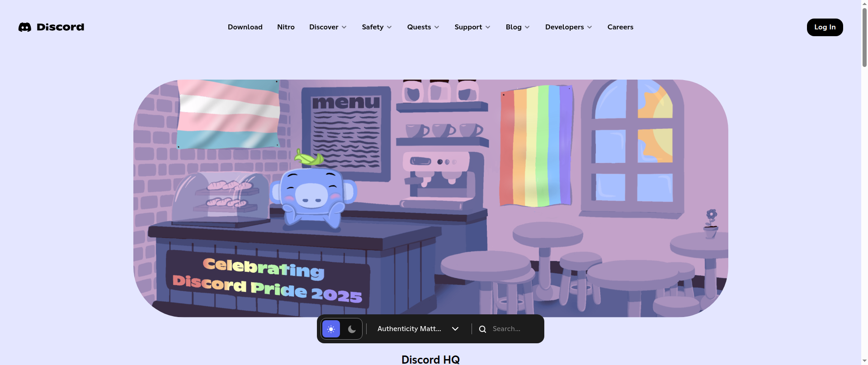Click the Discord wordmark in the header
This screenshot has height=365, width=868.
click(x=60, y=27)
